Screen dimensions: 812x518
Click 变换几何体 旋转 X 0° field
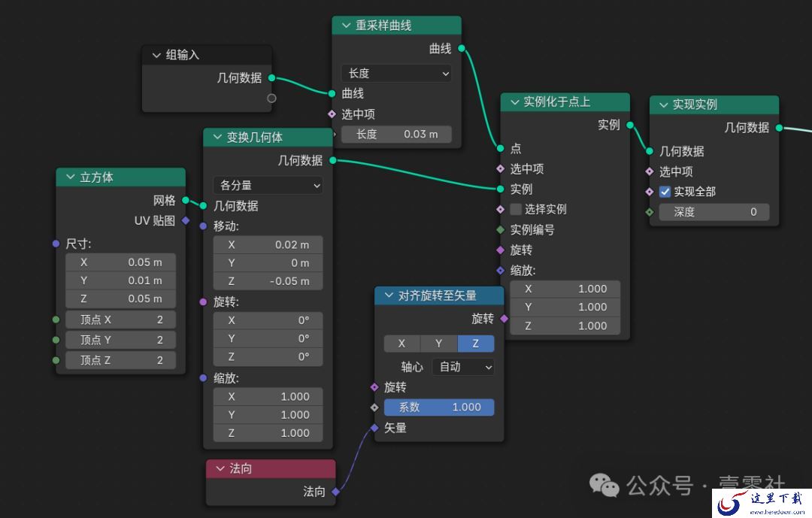(268, 320)
